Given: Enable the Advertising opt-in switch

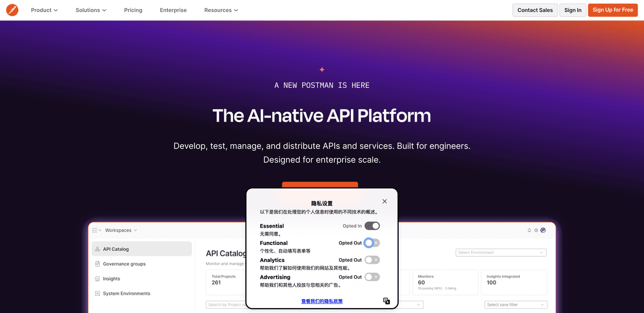Looking at the screenshot, I should coord(372,277).
